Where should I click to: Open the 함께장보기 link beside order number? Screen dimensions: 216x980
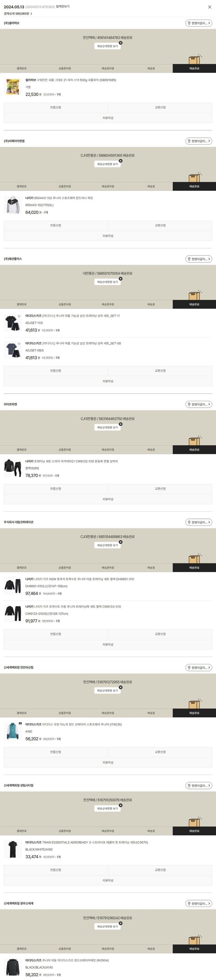coord(62,6)
